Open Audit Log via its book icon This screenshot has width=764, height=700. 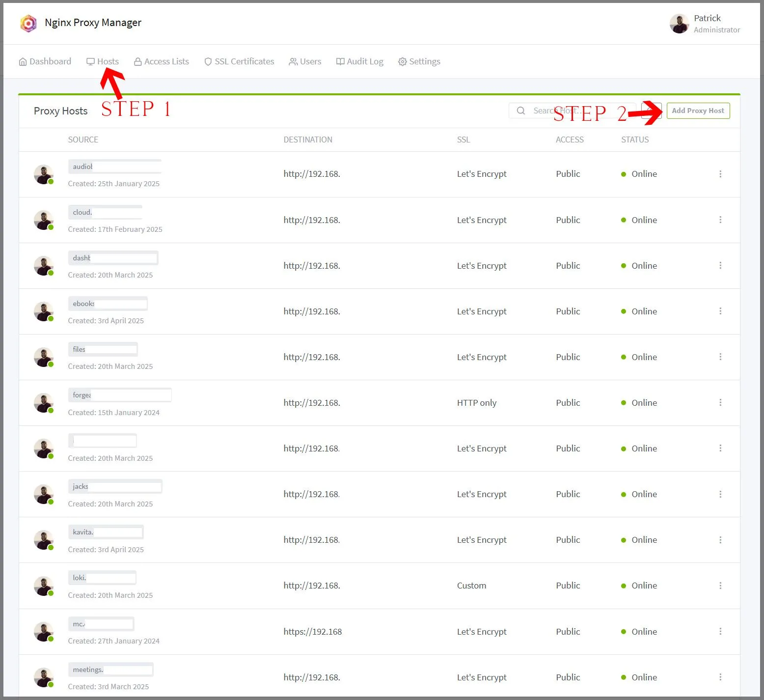pyautogui.click(x=340, y=61)
